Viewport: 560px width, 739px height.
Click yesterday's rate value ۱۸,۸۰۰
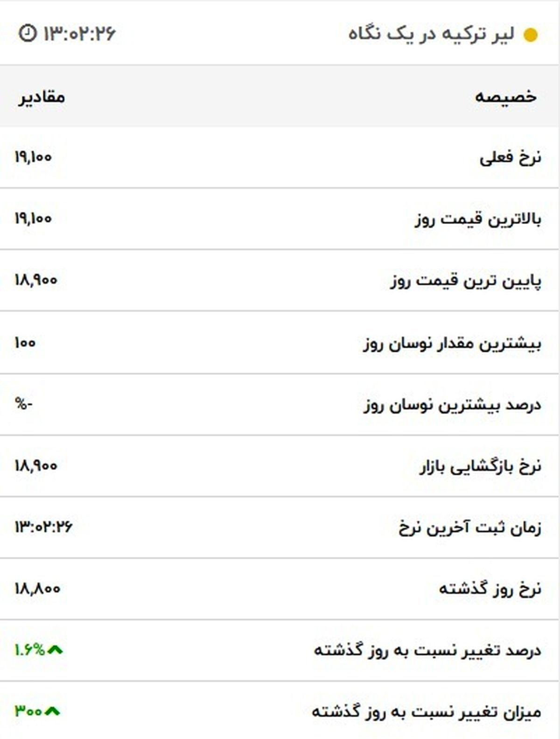37,588
